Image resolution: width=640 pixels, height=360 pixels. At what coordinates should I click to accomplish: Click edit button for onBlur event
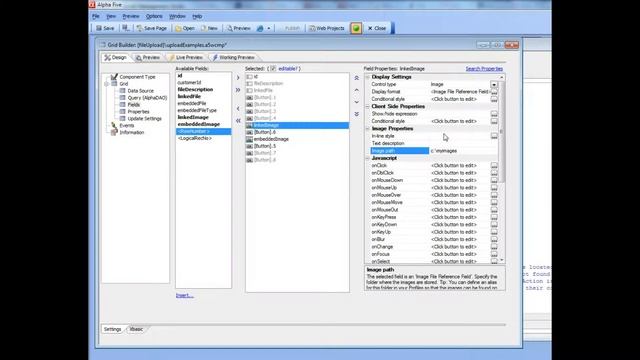pos(494,239)
